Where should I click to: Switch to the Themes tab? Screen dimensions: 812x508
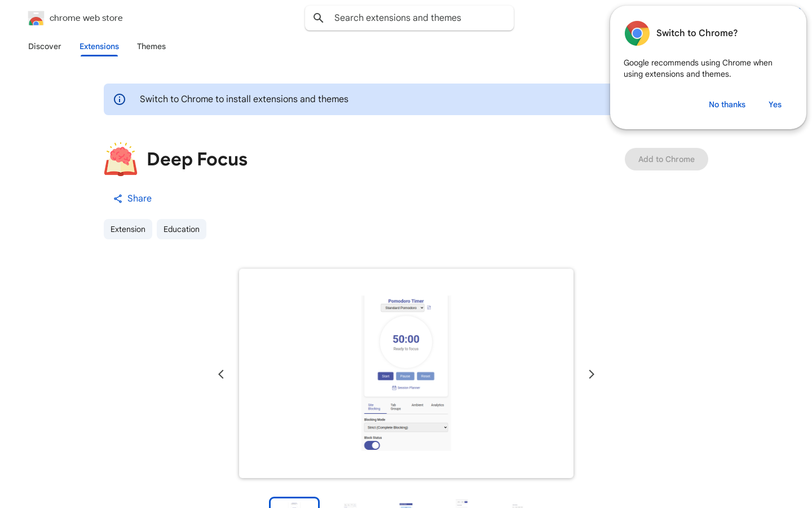(x=151, y=46)
